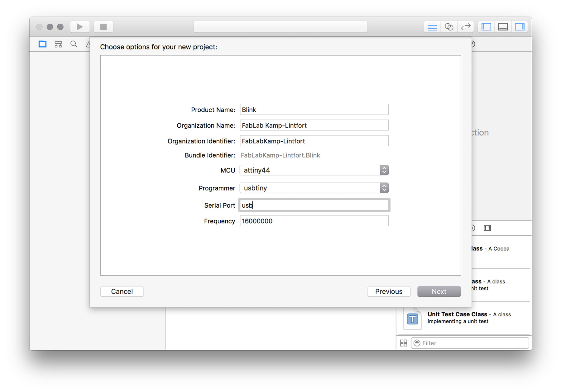This screenshot has height=392, width=561.
Task: Open the Media library icon
Action: point(487,228)
